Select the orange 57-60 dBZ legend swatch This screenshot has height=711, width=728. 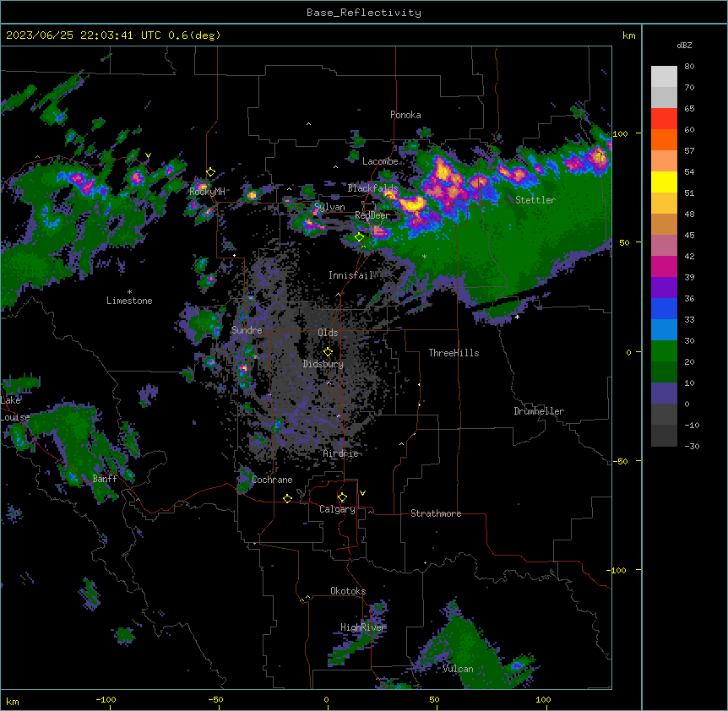[x=664, y=139]
